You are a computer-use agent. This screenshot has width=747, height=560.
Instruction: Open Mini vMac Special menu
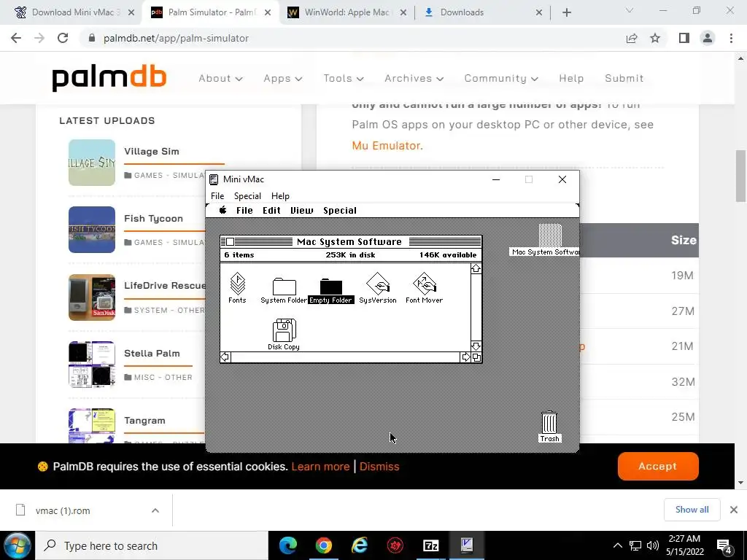pos(247,195)
